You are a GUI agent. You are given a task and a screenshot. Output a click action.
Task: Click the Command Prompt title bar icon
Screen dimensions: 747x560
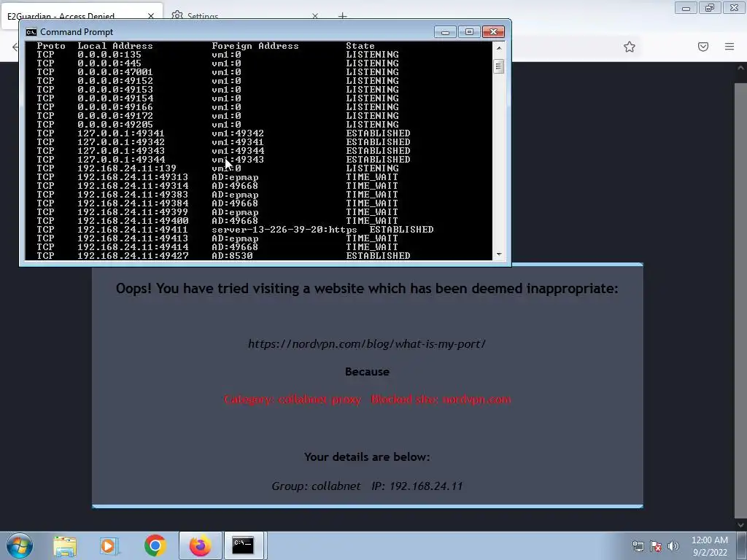click(x=31, y=32)
